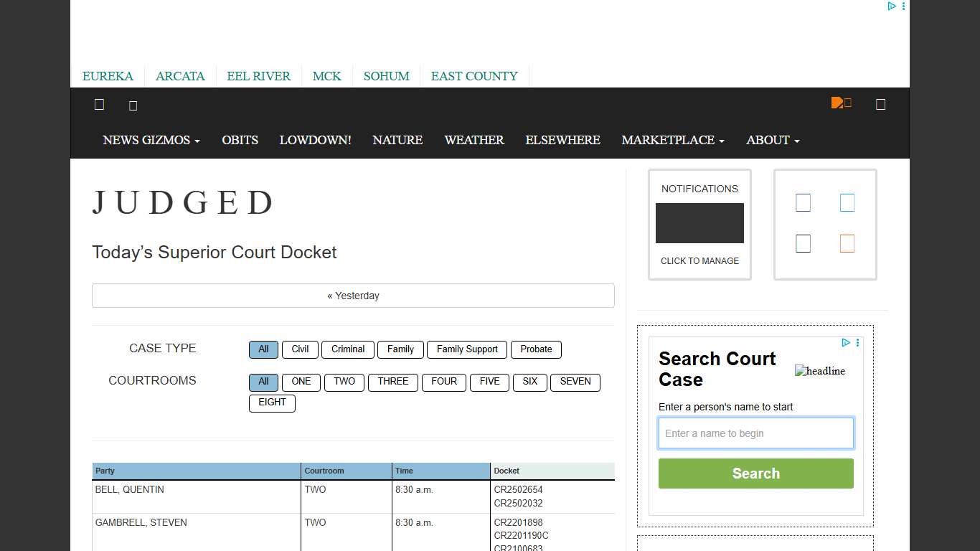Image resolution: width=980 pixels, height=551 pixels.
Task: Expand the News Gizmos dropdown menu
Action: click(x=151, y=140)
